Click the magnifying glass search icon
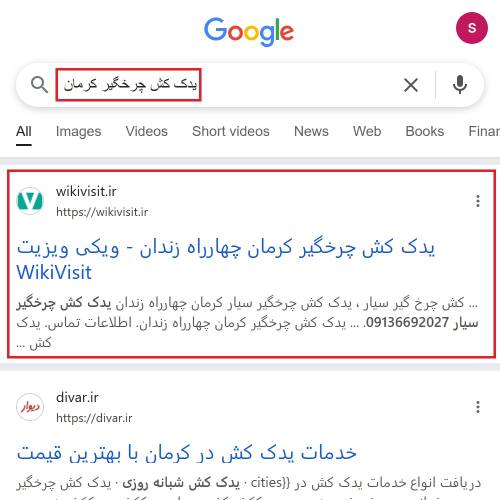The image size is (500, 500). click(x=39, y=85)
